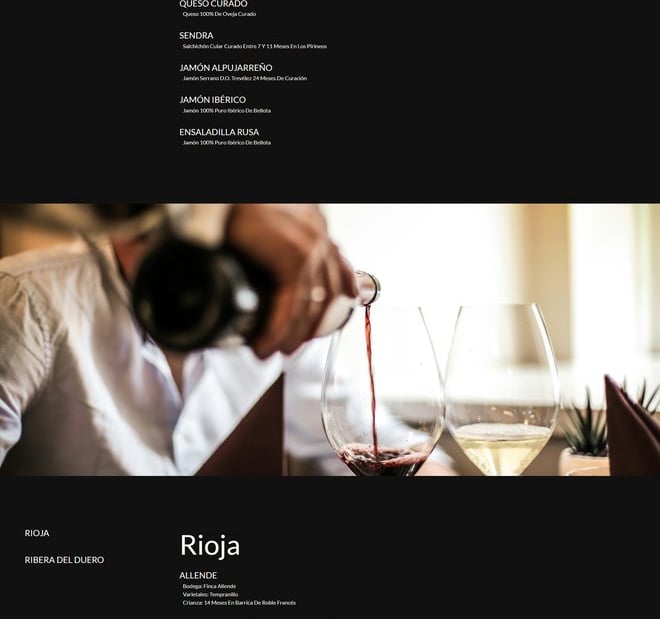Click the Sendra salchichón description text
660x619 pixels.
click(x=255, y=46)
